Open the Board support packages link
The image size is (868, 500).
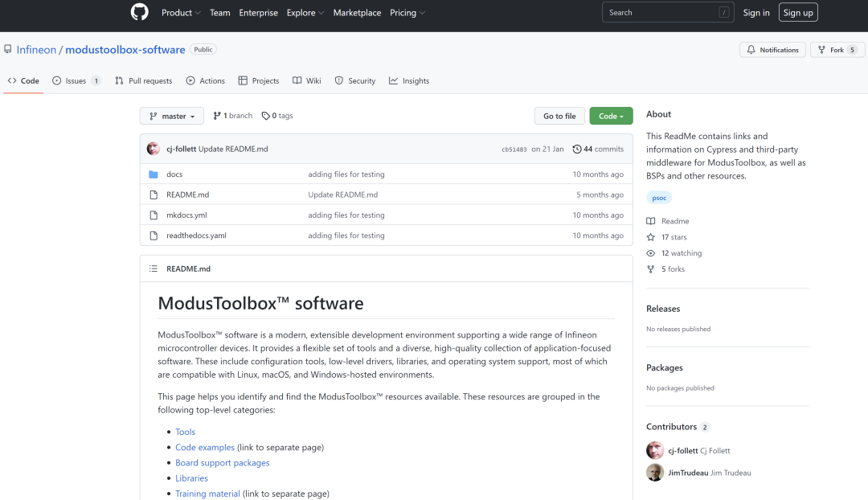pyautogui.click(x=223, y=463)
